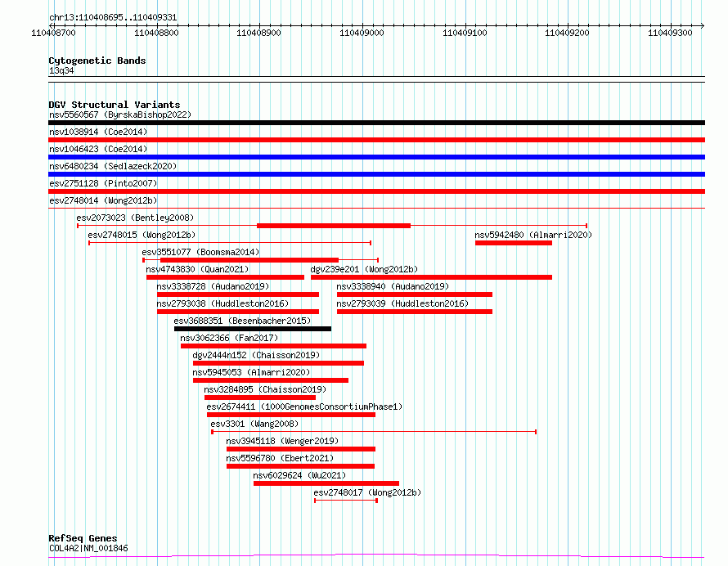The width and height of the screenshot is (728, 566).
Task: Open the nsv1046423 (Coe2014) variant label
Action: pyautogui.click(x=98, y=149)
